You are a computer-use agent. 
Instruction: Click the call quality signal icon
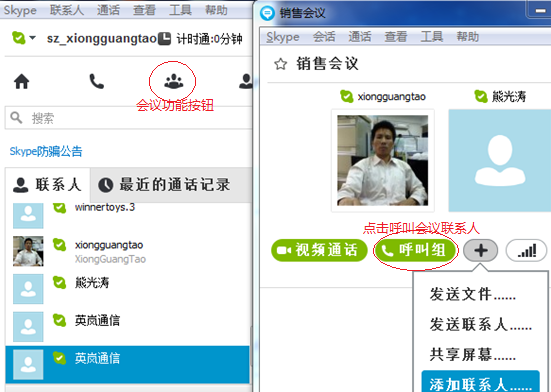526,250
